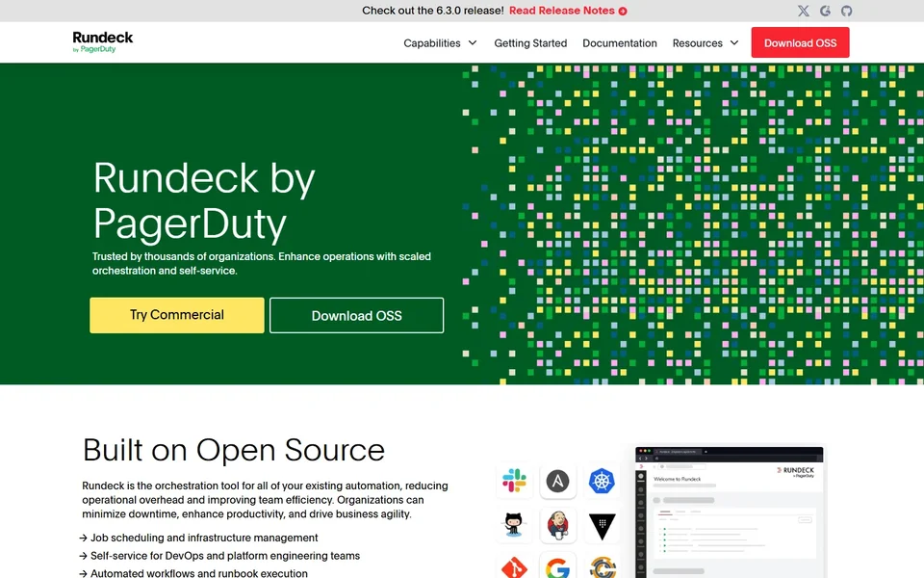Click the Jenkins butler logo
924x578 pixels.
[x=557, y=525]
